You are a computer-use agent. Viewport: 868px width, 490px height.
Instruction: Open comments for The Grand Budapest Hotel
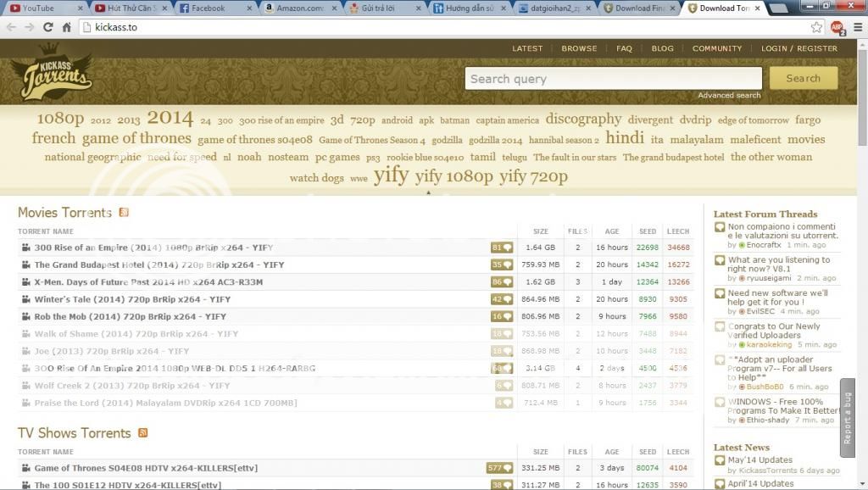click(x=502, y=264)
